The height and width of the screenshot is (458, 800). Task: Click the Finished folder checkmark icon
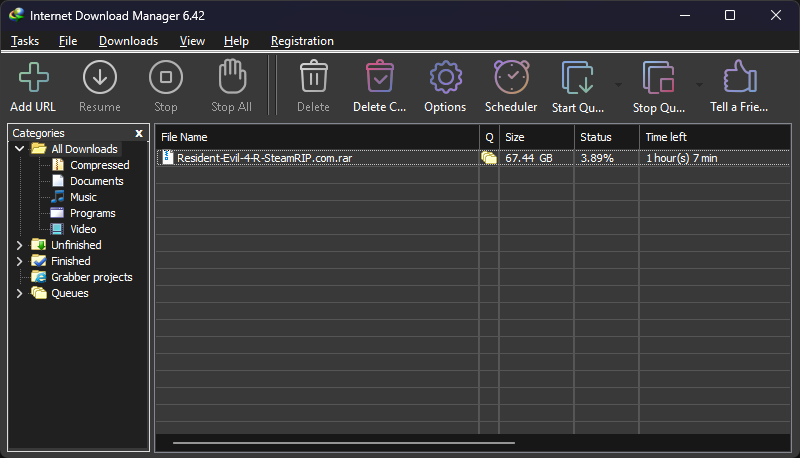click(39, 261)
